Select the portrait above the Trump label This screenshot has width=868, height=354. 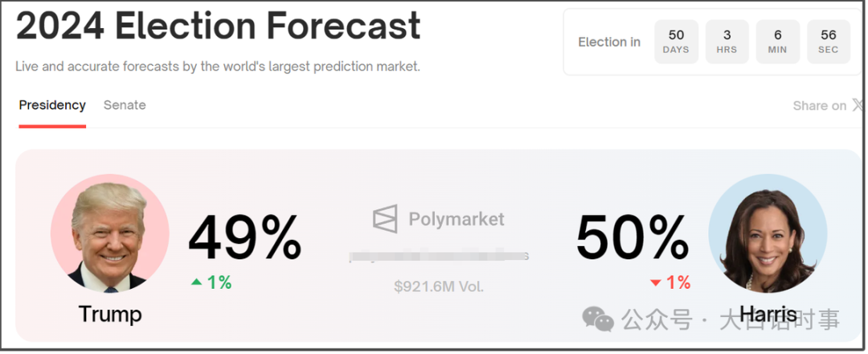109,233
